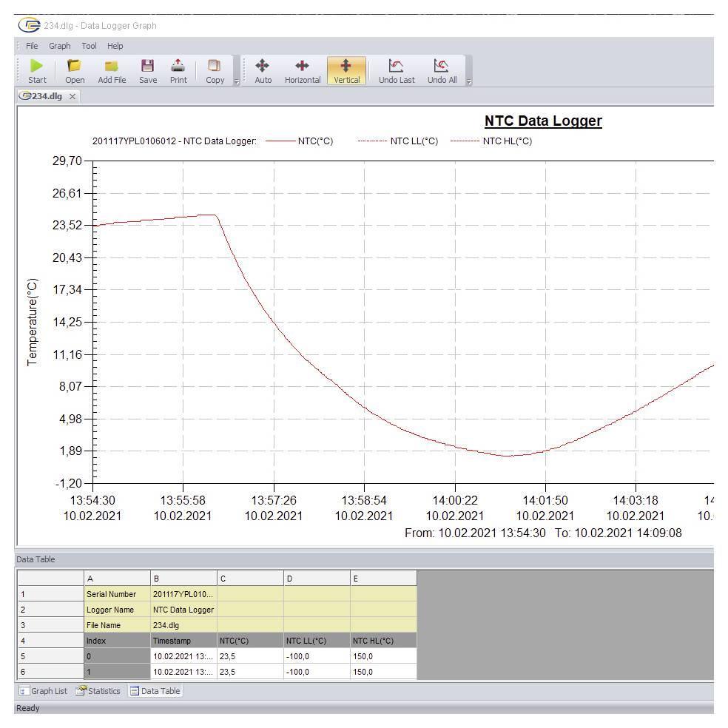Click the application logo icon in title bar
The width and height of the screenshot is (728, 728).
pyautogui.click(x=30, y=25)
